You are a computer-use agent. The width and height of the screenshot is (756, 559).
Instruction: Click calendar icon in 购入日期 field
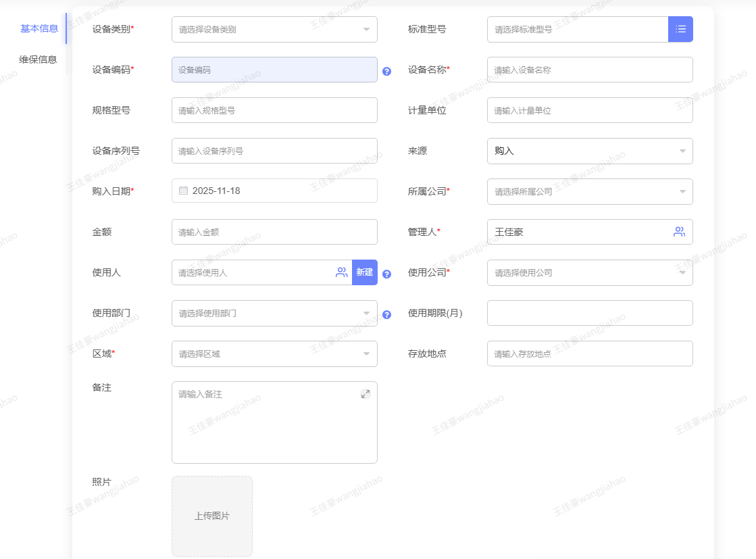pyautogui.click(x=183, y=191)
